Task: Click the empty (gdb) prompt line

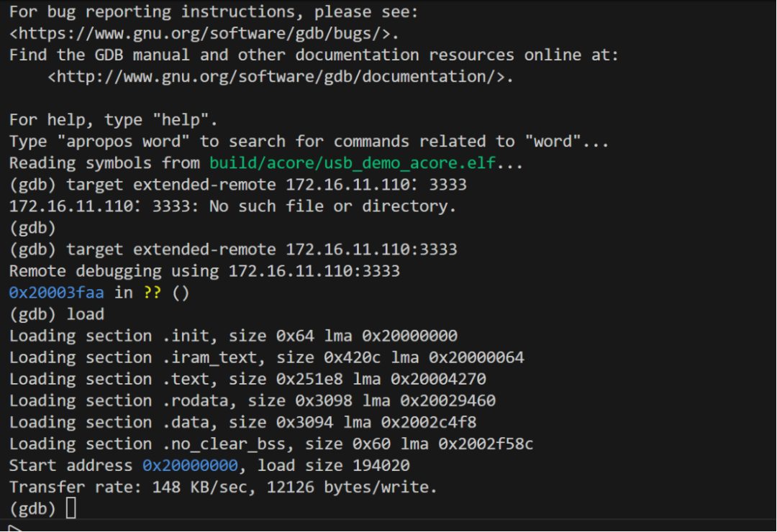Action: point(32,228)
